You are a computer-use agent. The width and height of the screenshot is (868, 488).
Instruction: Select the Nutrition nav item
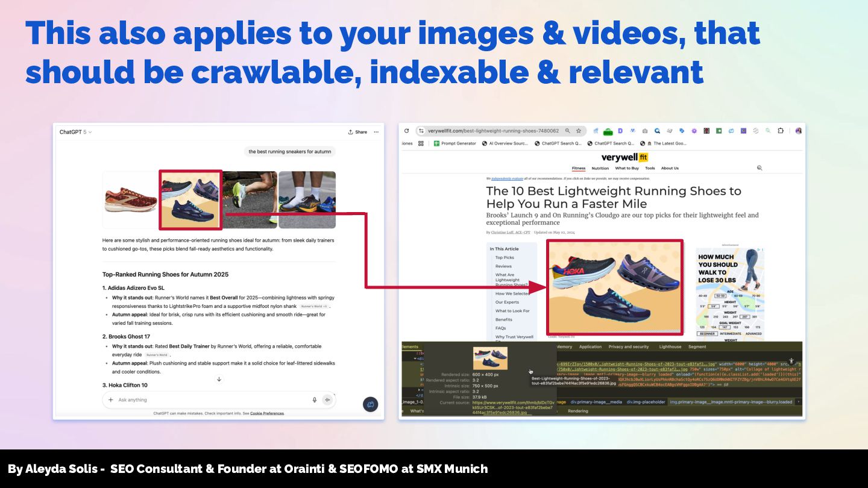(x=600, y=168)
